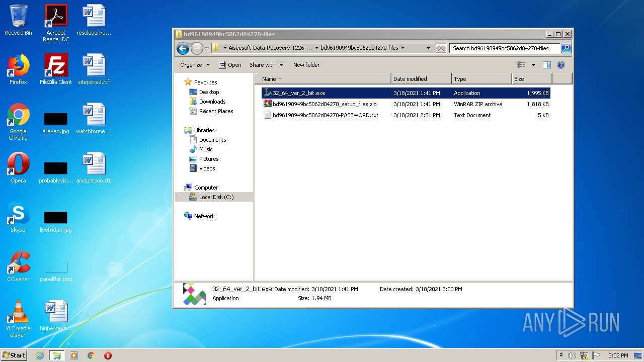Viewport: 644px width, 362px height.
Task: Open VLC media player shortcut
Action: coord(18,319)
